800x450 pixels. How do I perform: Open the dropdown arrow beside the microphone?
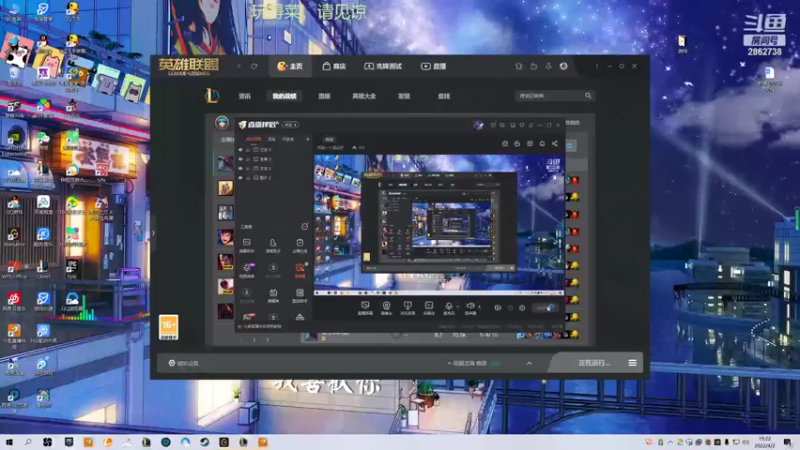coord(458,306)
